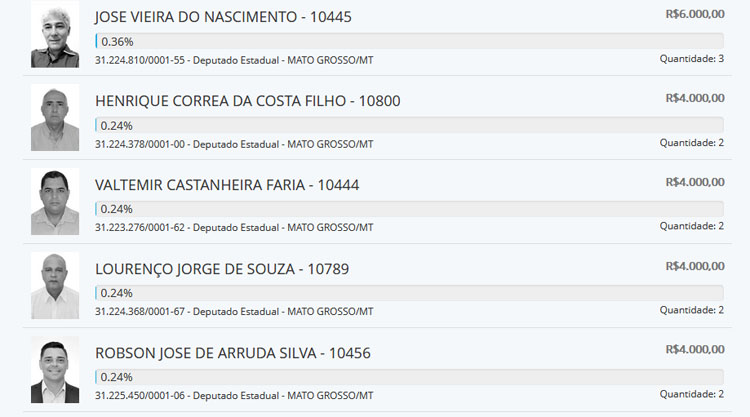Click the 0.24% bar under Henrique Correa
The image size is (750, 417).
coord(409,126)
